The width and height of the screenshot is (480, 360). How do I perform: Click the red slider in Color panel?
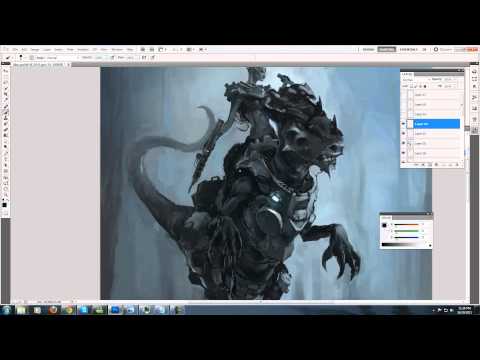[407, 225]
